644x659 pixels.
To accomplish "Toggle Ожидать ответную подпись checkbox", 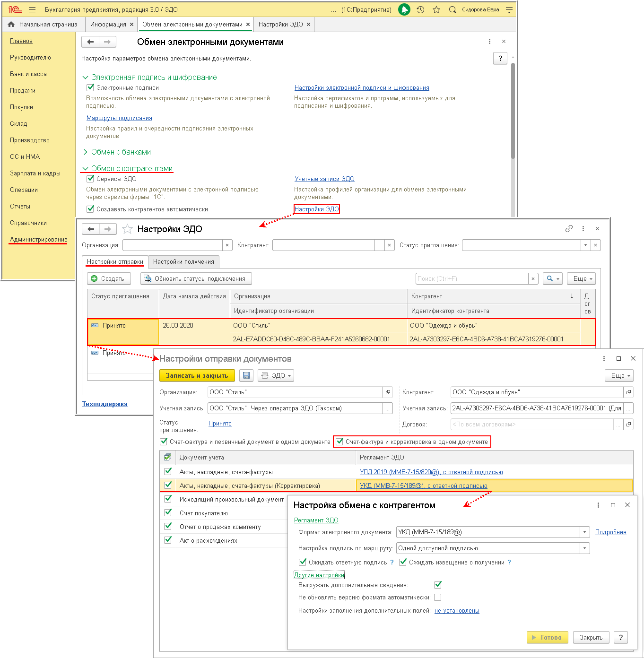I will (x=303, y=562).
